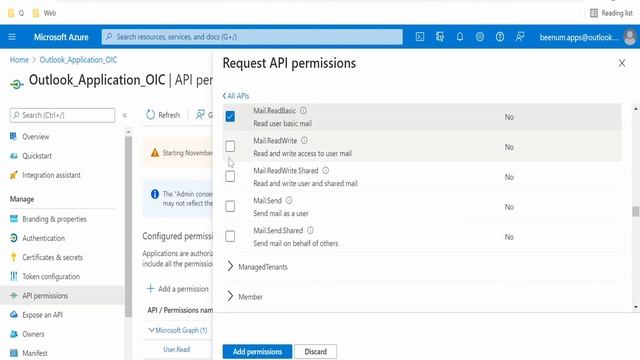This screenshot has height=360, width=640.
Task: Open Outlook_Application_OIC breadcrumb link
Action: click(78, 60)
